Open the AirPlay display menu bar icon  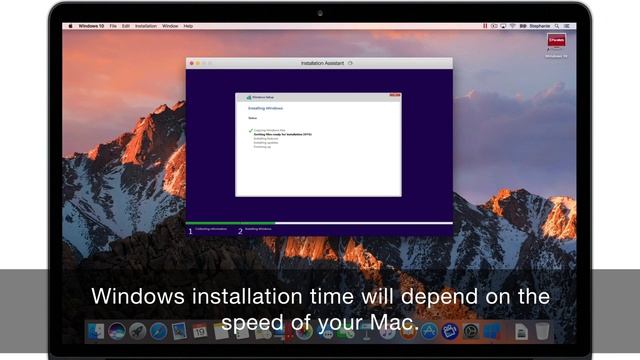pos(503,26)
